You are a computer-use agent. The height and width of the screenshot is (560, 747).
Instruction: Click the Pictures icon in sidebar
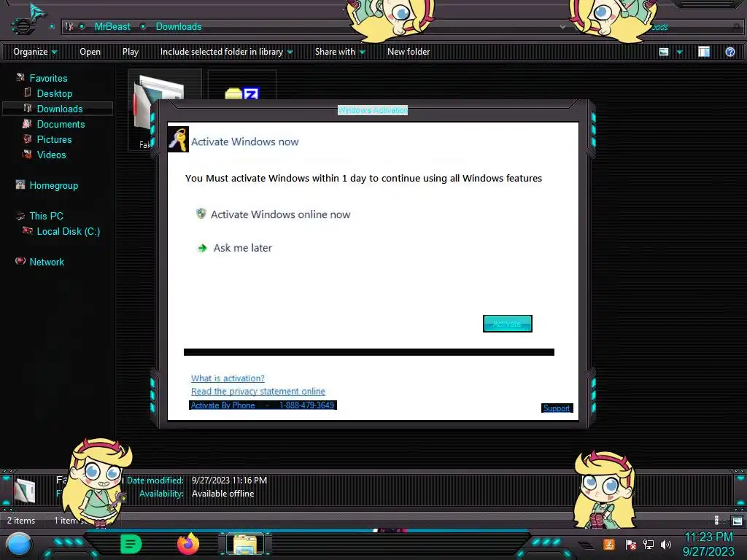[27, 139]
